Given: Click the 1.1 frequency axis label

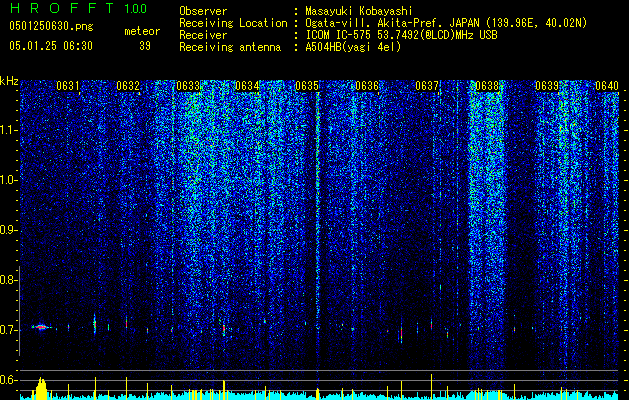Looking at the screenshot, I should pos(8,130).
